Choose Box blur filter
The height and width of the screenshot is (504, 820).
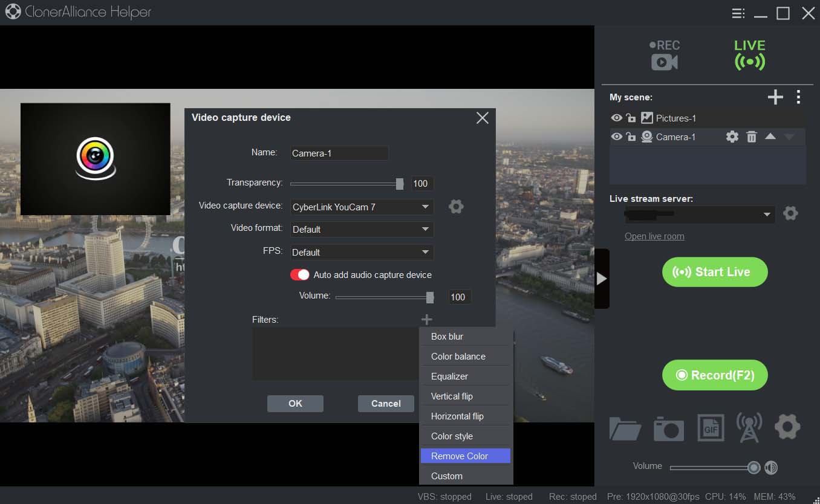[465, 337]
